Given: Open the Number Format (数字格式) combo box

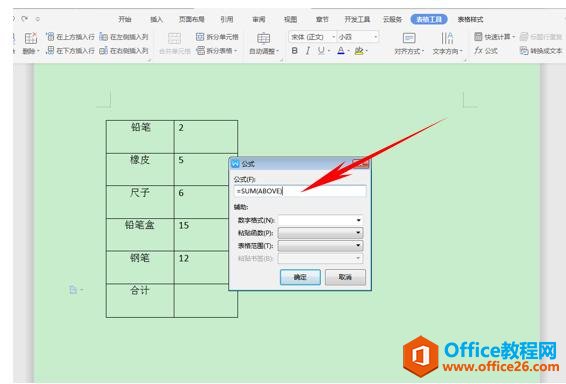Looking at the screenshot, I should 320,220.
